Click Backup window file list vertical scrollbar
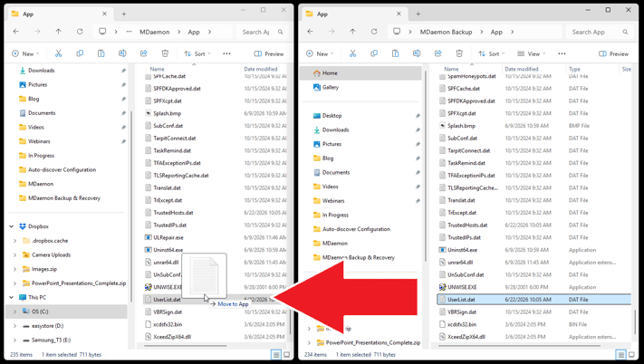This screenshot has height=364, width=644. 635,322
